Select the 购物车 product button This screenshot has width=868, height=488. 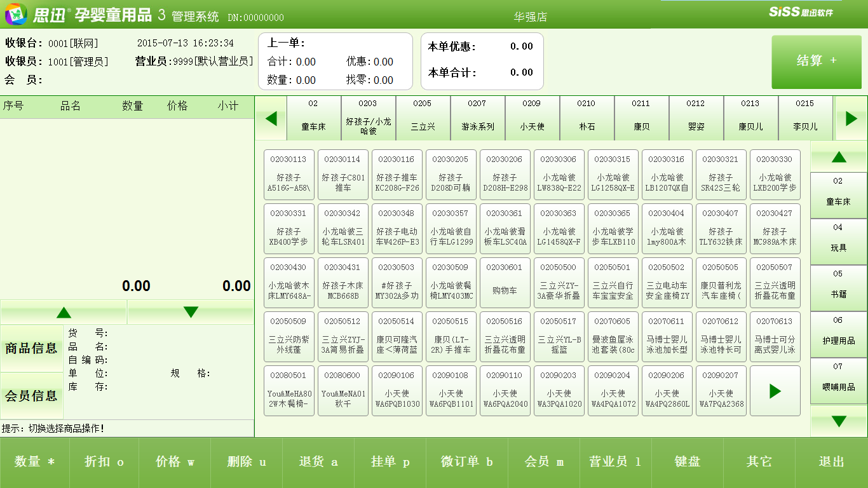click(x=505, y=283)
